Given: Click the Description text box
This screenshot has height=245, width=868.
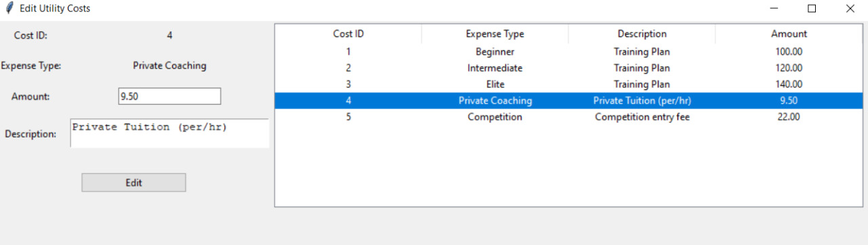Looking at the screenshot, I should point(170,133).
